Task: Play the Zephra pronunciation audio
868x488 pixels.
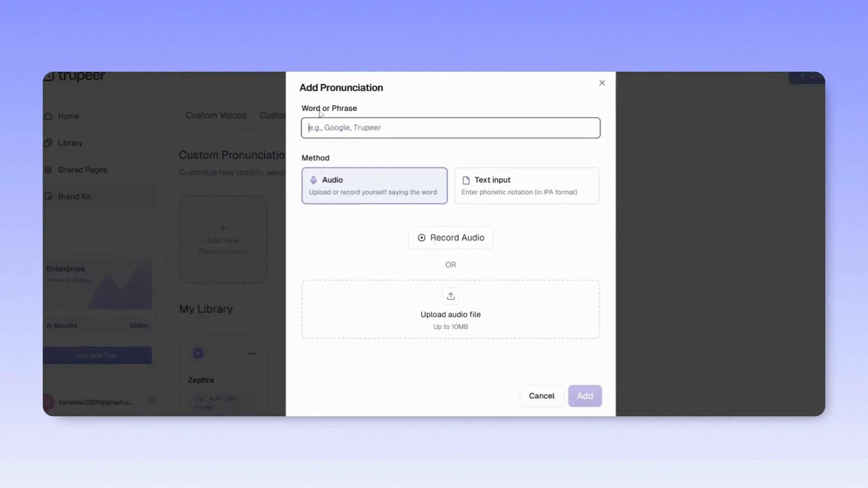Action: click(198, 353)
